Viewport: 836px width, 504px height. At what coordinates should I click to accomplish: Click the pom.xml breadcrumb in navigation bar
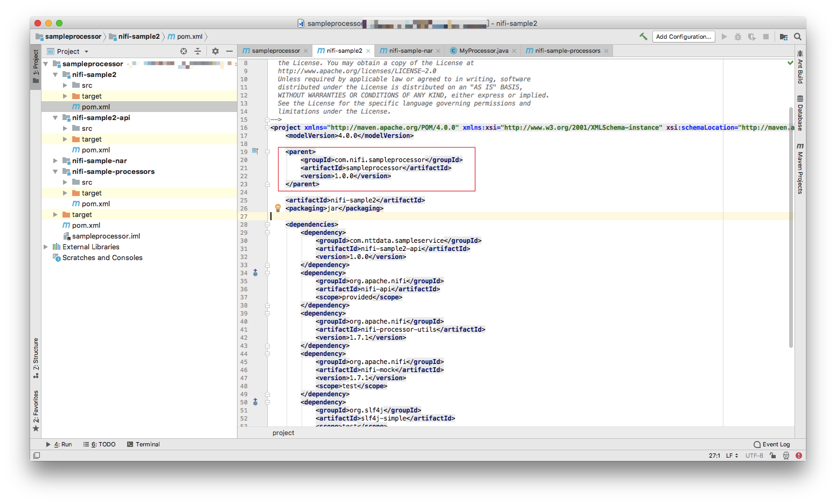(x=185, y=37)
